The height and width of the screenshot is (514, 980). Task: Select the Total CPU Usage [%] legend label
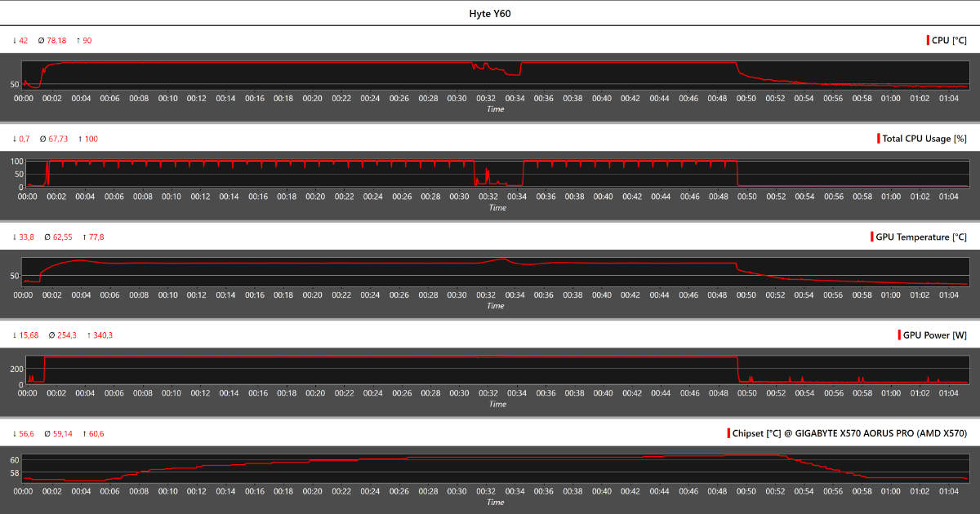(924, 139)
